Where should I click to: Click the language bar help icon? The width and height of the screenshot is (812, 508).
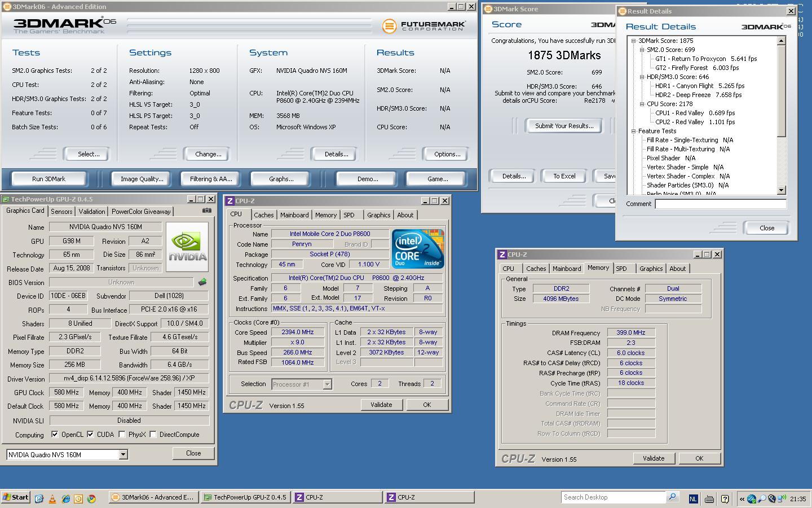[725, 499]
